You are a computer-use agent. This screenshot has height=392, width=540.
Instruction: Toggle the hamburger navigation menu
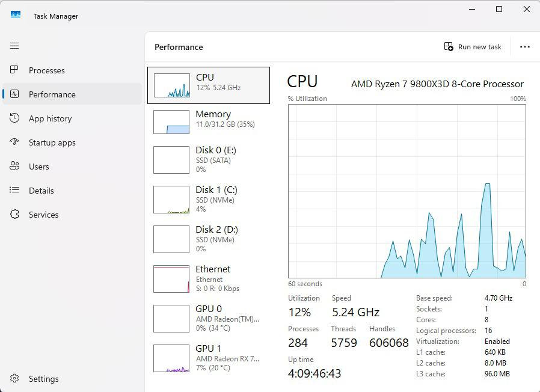14,46
